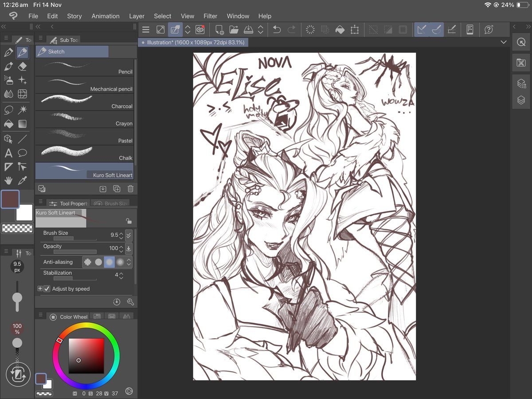This screenshot has height=399, width=532.
Task: Open the Animation menu
Action: pyautogui.click(x=106, y=16)
